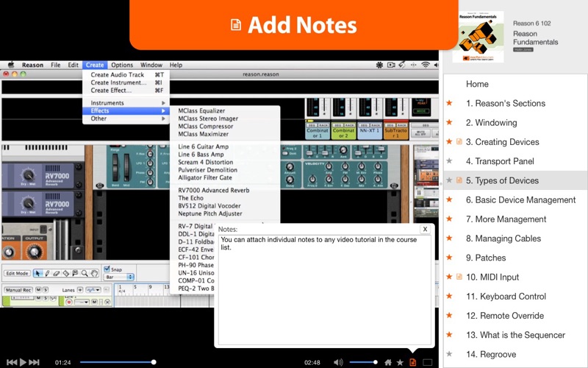Click the orange notes icon in player bar
Image resolution: width=588 pixels, height=368 pixels.
[413, 362]
